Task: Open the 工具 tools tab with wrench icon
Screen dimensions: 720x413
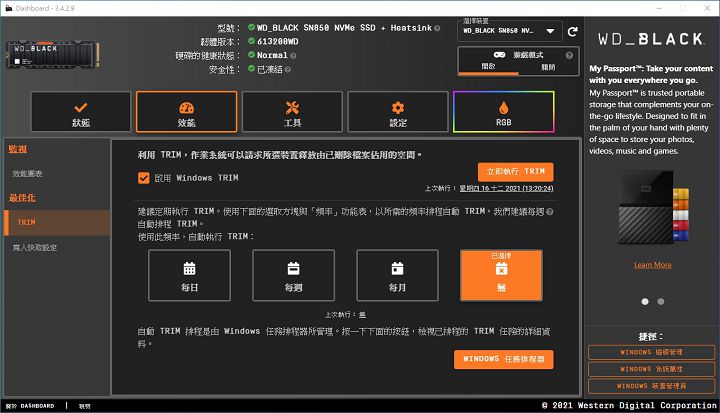Action: (x=292, y=112)
